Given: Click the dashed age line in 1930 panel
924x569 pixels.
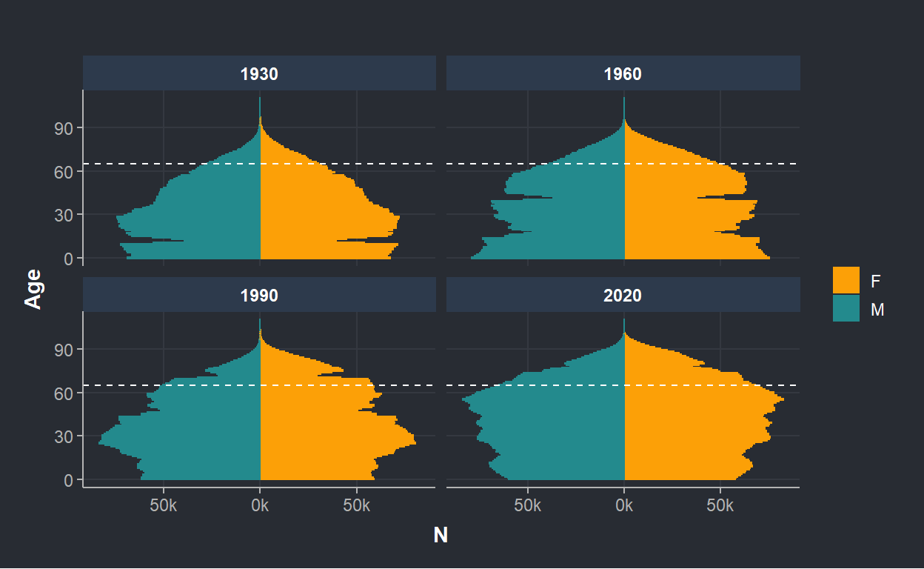Looking at the screenshot, I should tap(259, 163).
